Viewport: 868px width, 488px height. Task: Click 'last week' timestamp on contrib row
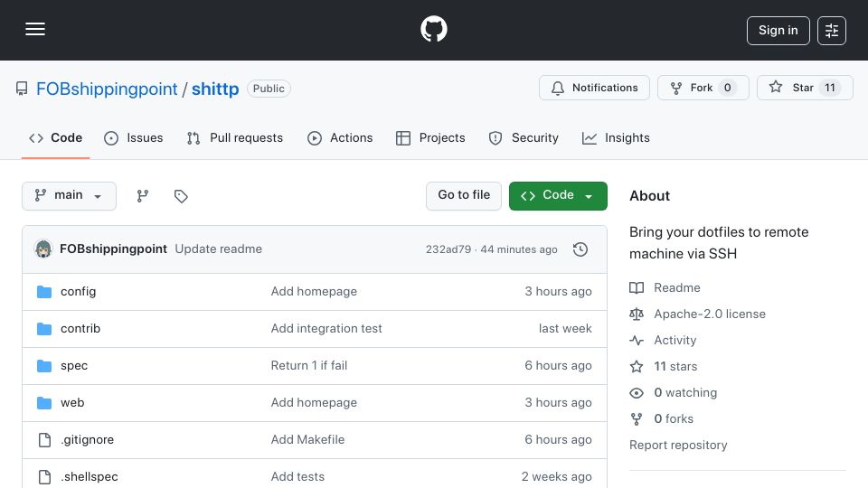point(565,329)
